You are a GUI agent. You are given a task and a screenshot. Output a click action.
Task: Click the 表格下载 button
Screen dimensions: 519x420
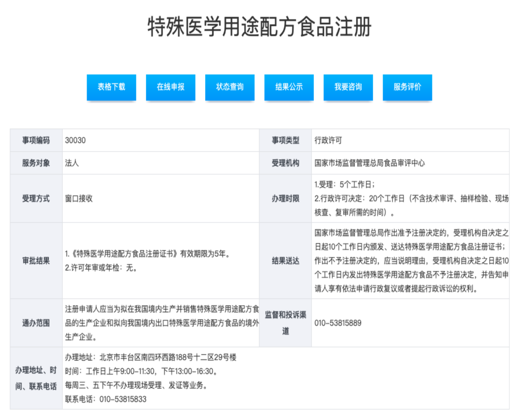pos(111,87)
